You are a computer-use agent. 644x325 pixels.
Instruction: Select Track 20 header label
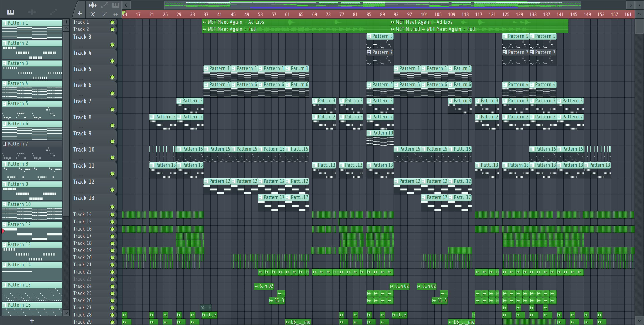[x=83, y=257]
